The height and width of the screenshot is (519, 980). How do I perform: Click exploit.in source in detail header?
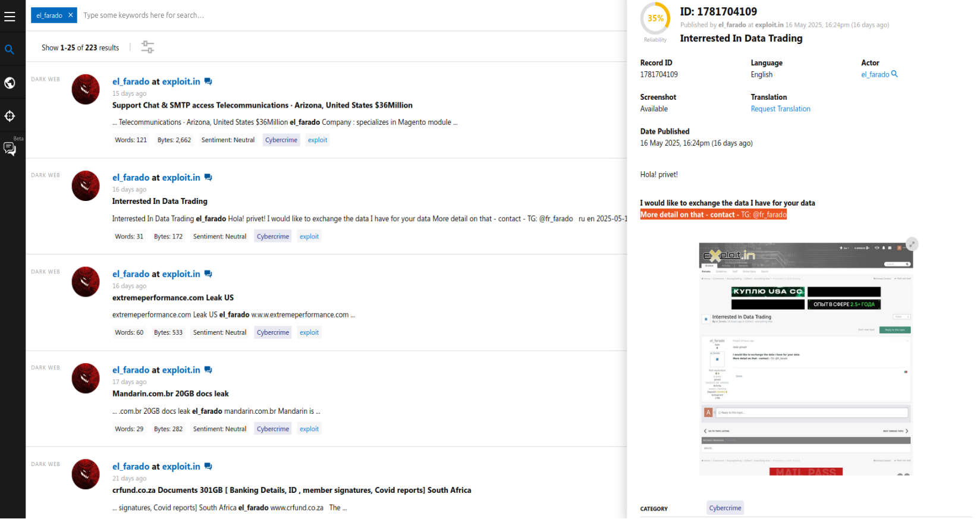coord(769,25)
